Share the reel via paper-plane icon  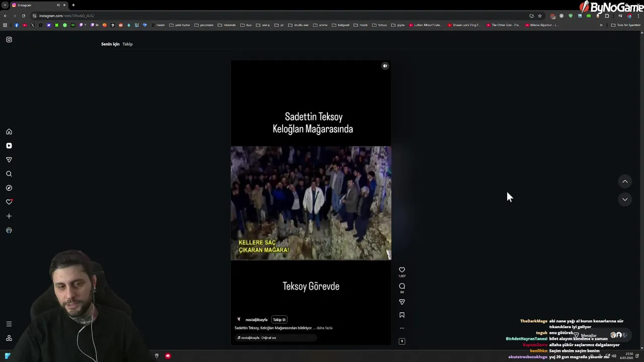pyautogui.click(x=402, y=302)
